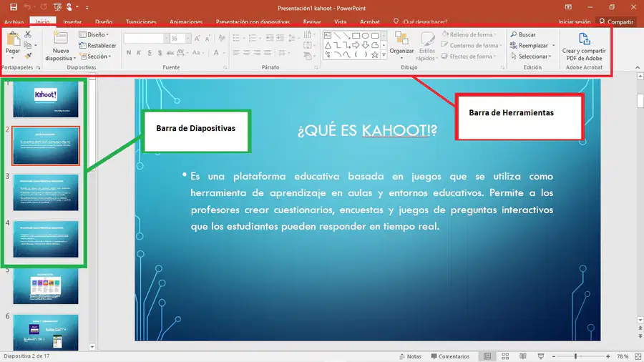Image resolution: width=644 pixels, height=362 pixels.
Task: Copy selection using the Copy icon
Action: point(28,45)
